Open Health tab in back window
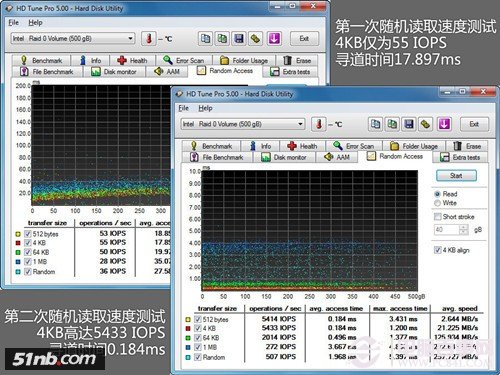The height and width of the screenshot is (375, 500). click(133, 61)
